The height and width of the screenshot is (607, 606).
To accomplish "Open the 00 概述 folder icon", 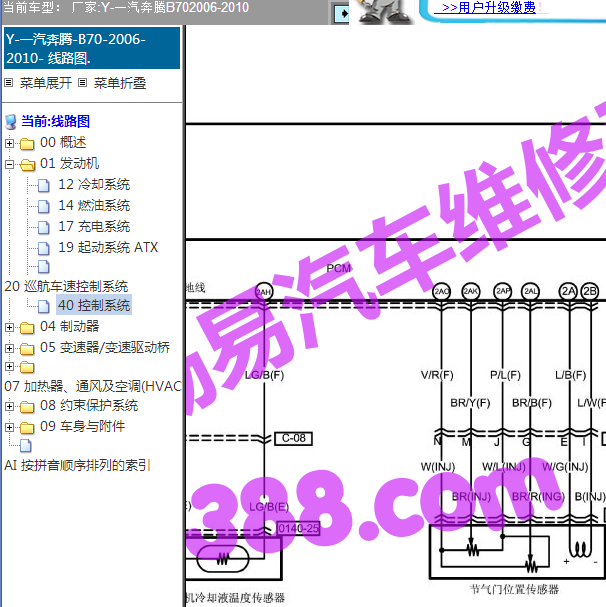I will [27, 144].
